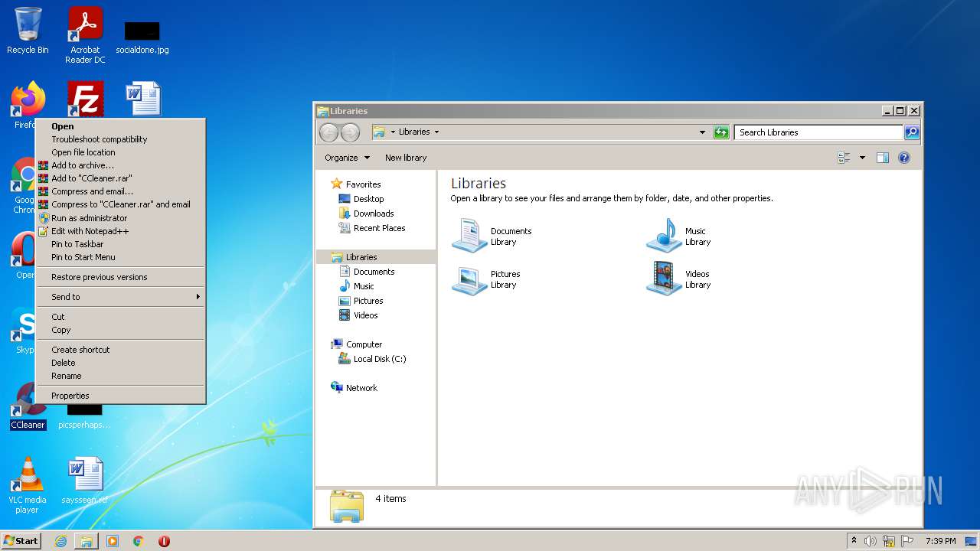
Task: Open the Action Center flag icon
Action: pos(907,541)
